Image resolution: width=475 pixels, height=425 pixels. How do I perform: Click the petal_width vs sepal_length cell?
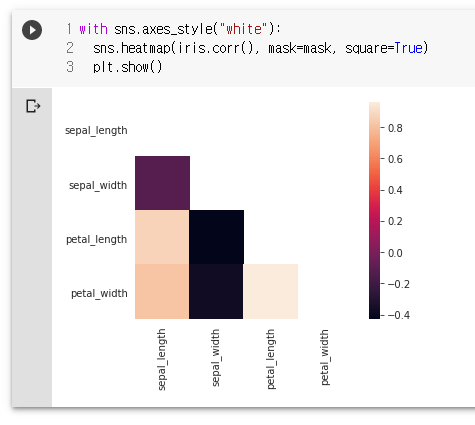pyautogui.click(x=162, y=291)
